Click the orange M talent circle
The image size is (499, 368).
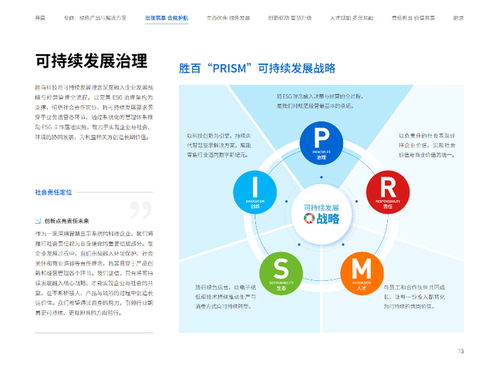click(362, 274)
